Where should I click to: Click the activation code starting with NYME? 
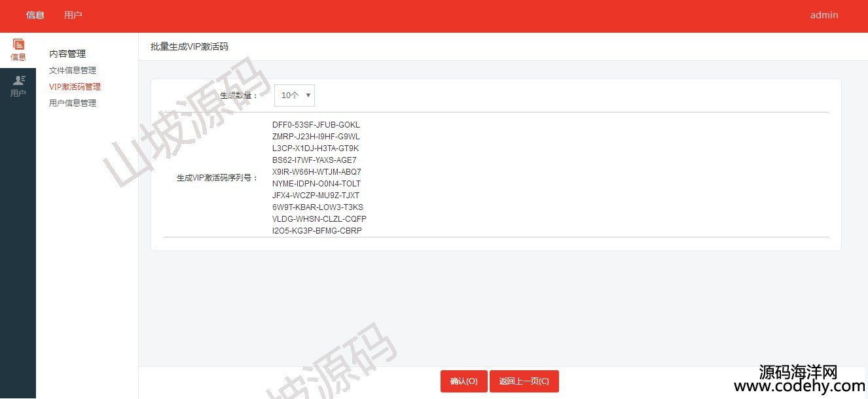pyautogui.click(x=316, y=184)
